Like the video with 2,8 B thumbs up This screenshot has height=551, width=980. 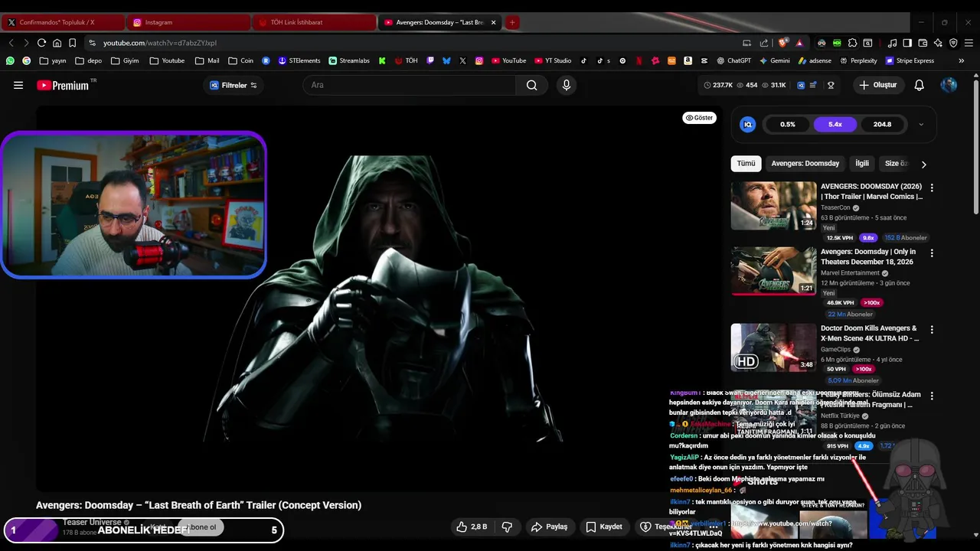[x=472, y=527]
